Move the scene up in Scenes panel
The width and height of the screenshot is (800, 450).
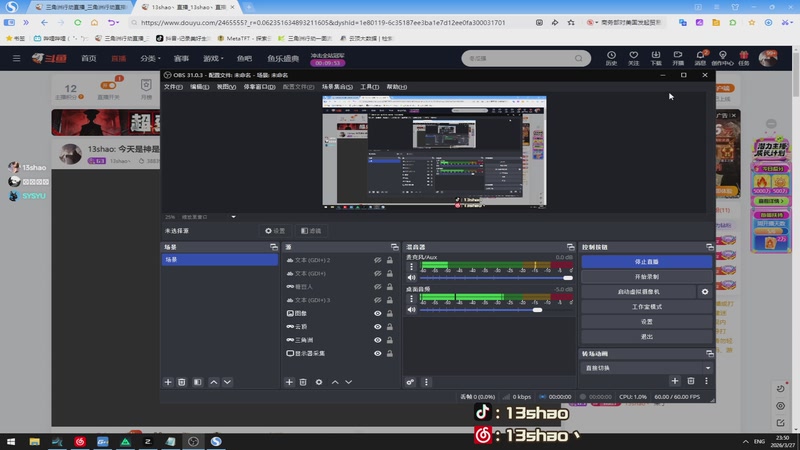click(214, 382)
